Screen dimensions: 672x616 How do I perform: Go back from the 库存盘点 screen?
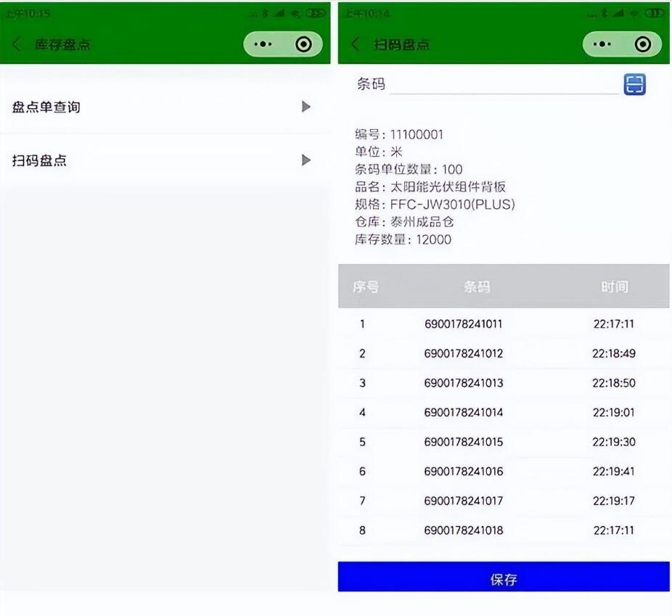[17, 44]
